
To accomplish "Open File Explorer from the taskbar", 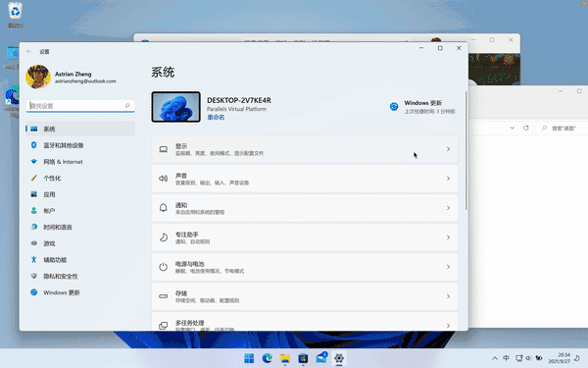I will click(x=285, y=358).
